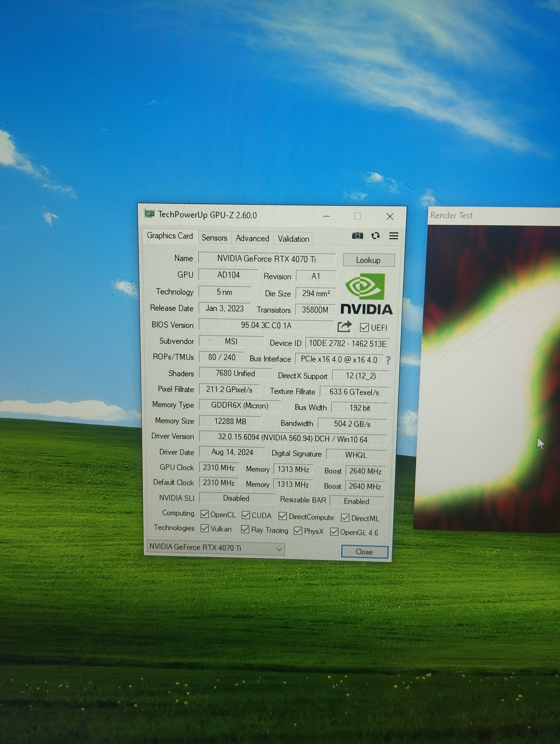
Task: Click the Render Test window title
Action: click(x=451, y=215)
